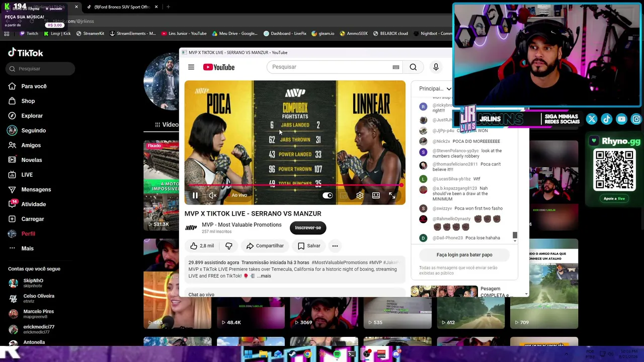Open TikTok Para você feed
Screen dimensions: 644x362
pyautogui.click(x=34, y=86)
